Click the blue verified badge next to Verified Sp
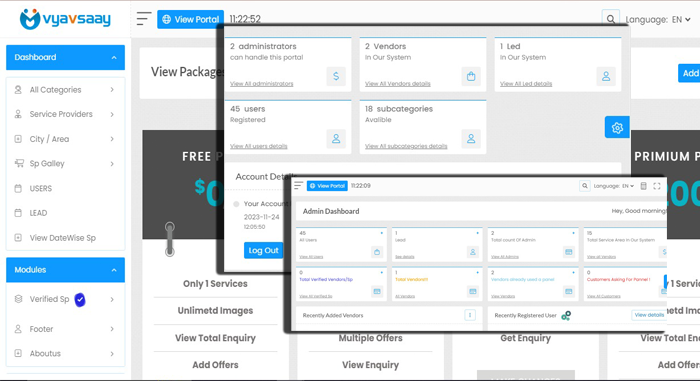Screen dimensions: 700x381 click(80, 300)
